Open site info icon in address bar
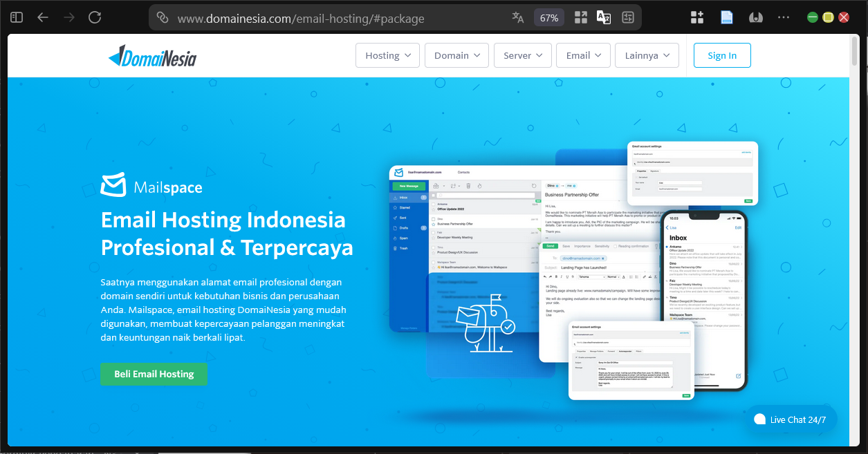This screenshot has height=454, width=868. click(x=163, y=18)
